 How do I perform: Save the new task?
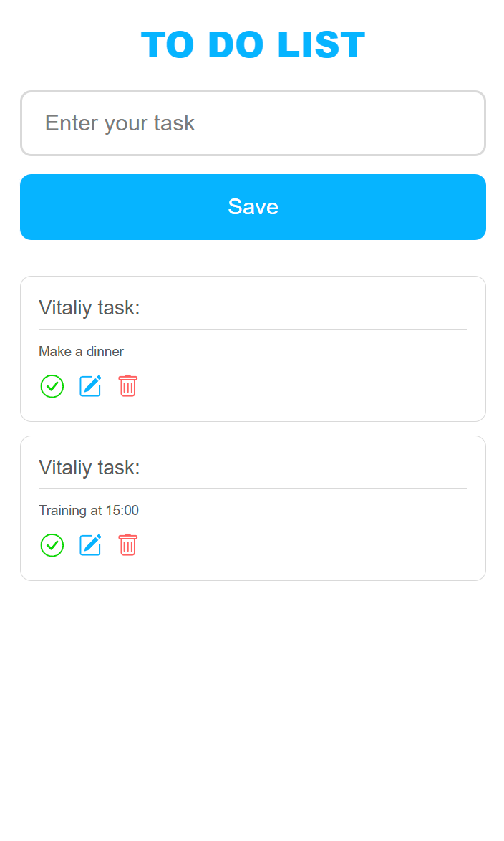253,207
